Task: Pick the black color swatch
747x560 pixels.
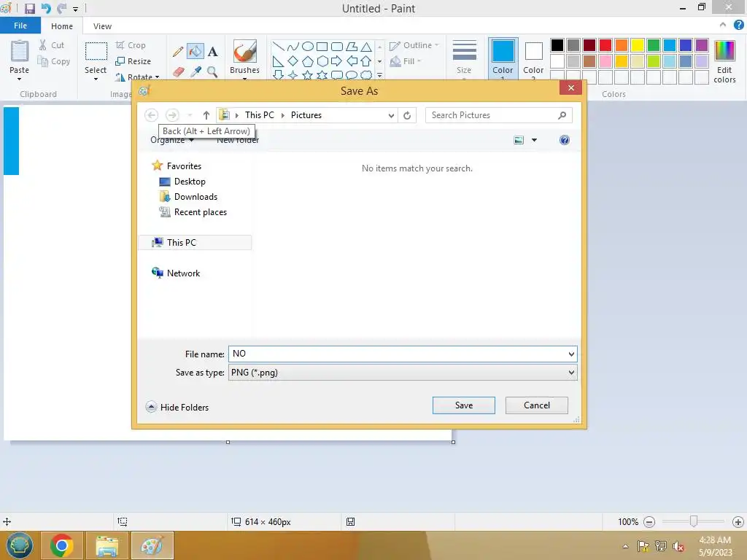Action: click(x=557, y=45)
